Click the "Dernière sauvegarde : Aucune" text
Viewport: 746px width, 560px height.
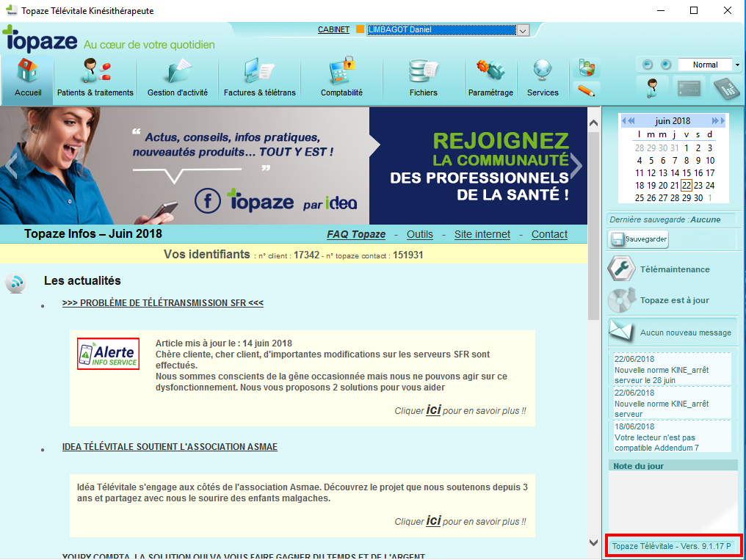click(664, 219)
